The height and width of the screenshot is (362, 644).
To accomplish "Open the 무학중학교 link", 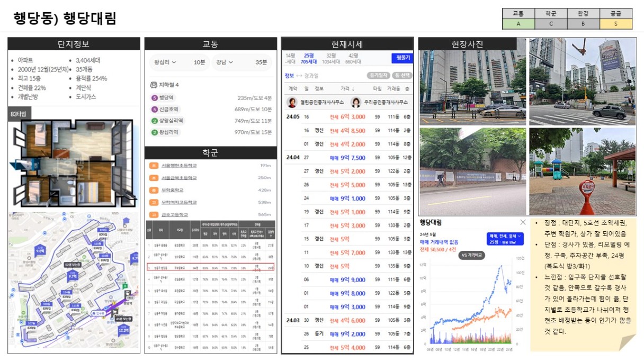I will pos(173,190).
